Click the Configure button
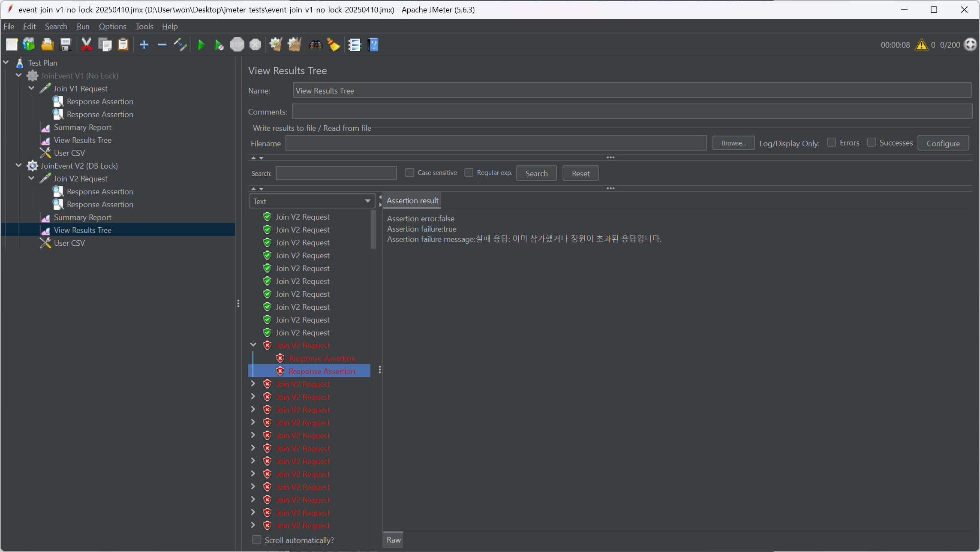The image size is (980, 552). 943,143
